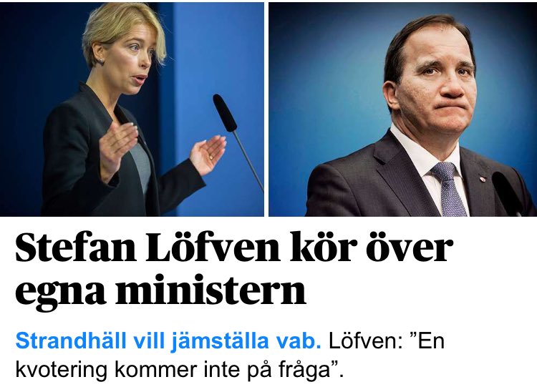This screenshot has width=537, height=392.
Task: Click 'egna ministern' on the headline's second line
Action: pos(160,292)
